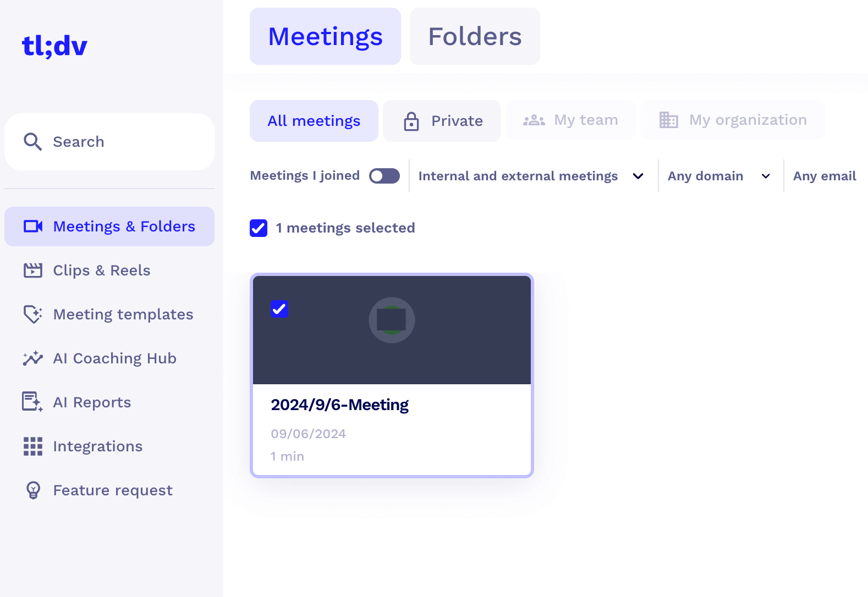Open AI Coaching Hub
This screenshot has width=868, height=597.
click(109, 358)
